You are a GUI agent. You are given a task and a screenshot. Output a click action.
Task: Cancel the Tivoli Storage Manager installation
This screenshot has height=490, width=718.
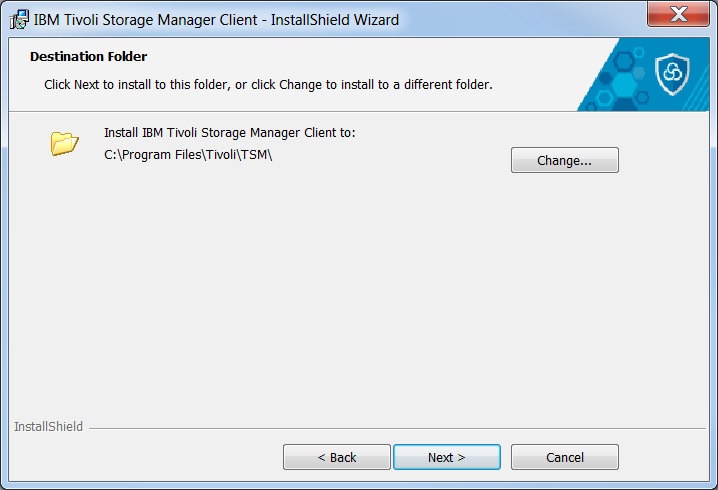[x=565, y=457]
